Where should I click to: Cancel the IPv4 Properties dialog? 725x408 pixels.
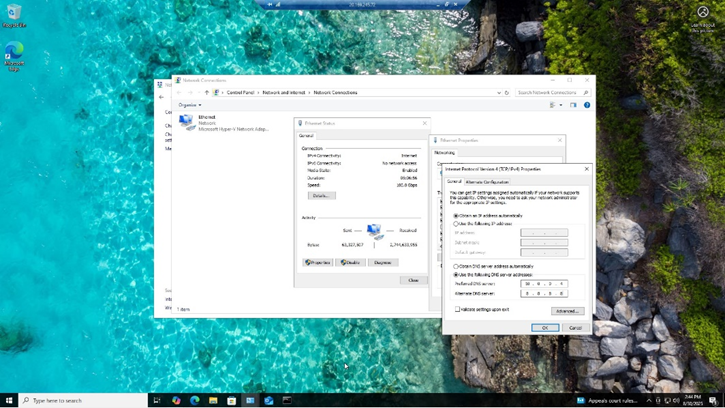[x=575, y=327]
